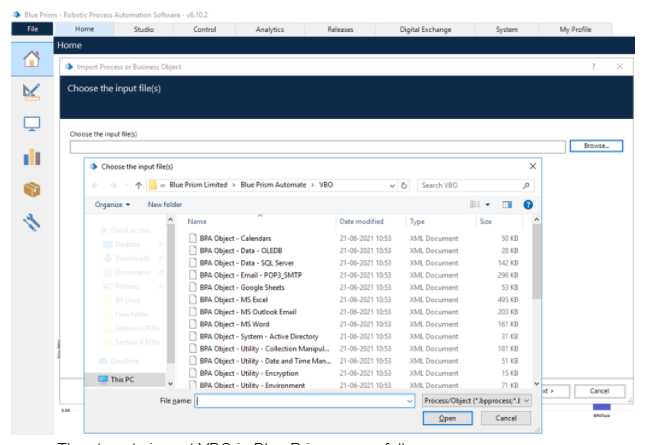Click the Forward navigation arrow
The image size is (660, 445).
pos(112,185)
